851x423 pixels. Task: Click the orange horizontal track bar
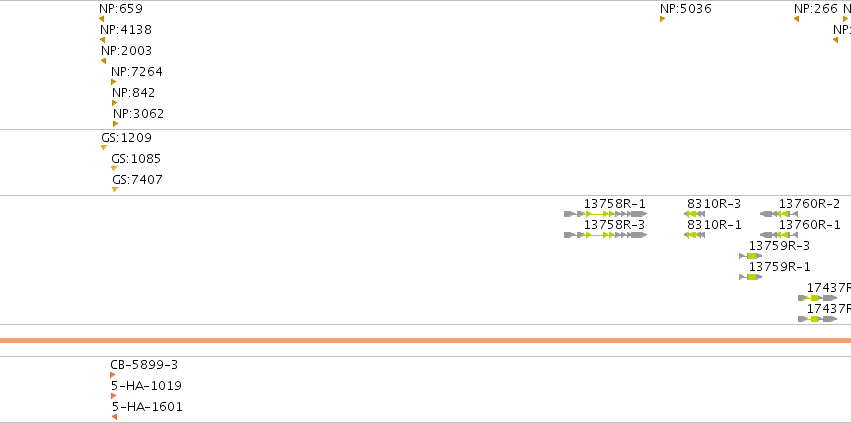(426, 340)
